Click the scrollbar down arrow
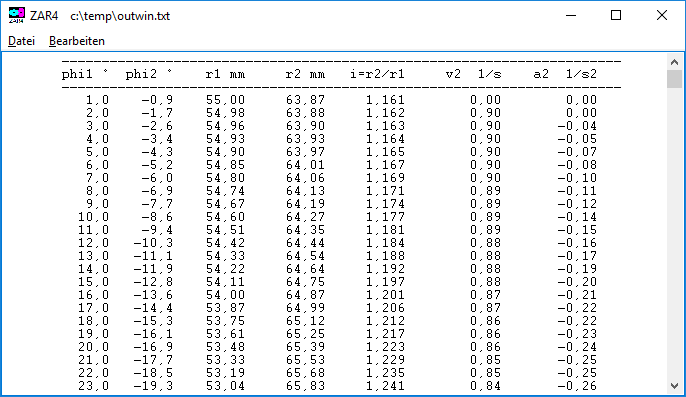 (674, 386)
